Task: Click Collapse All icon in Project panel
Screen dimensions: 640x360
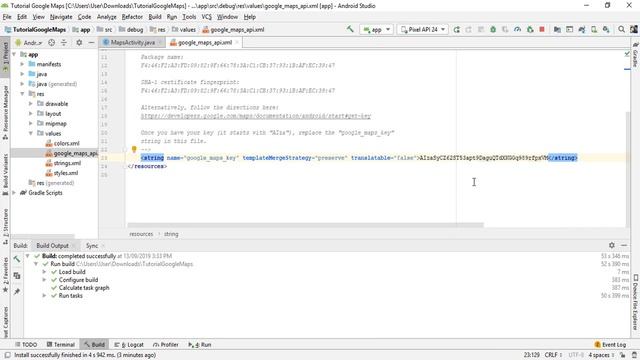Action: (64, 42)
